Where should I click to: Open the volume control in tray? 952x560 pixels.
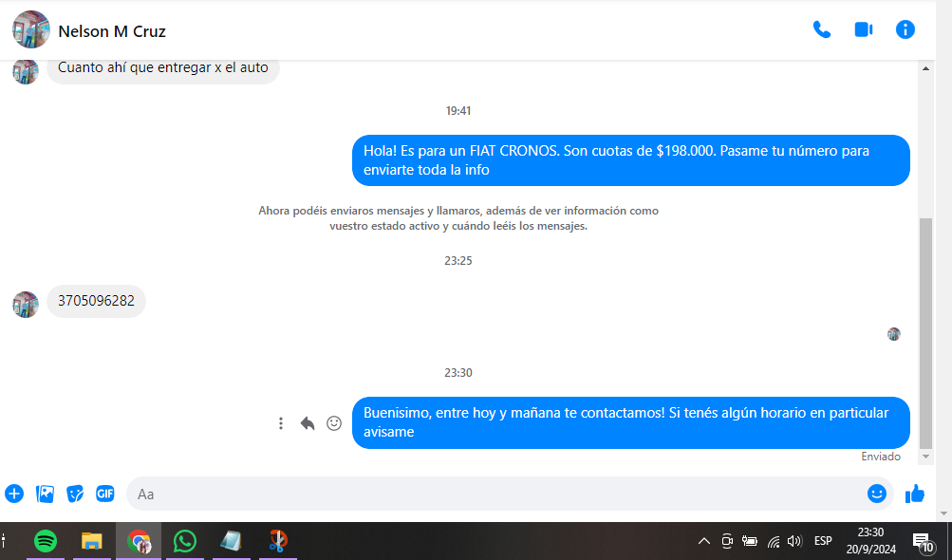point(794,541)
